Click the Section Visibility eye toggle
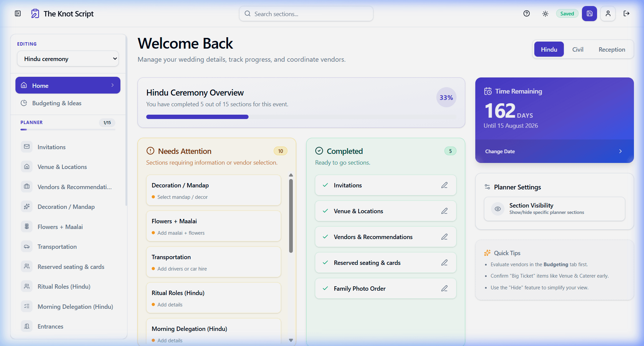This screenshot has height=346, width=644. click(x=498, y=209)
